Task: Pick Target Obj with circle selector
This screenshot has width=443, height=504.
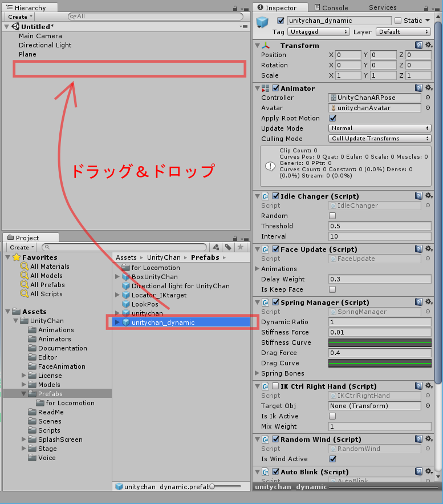Action: coord(428,406)
